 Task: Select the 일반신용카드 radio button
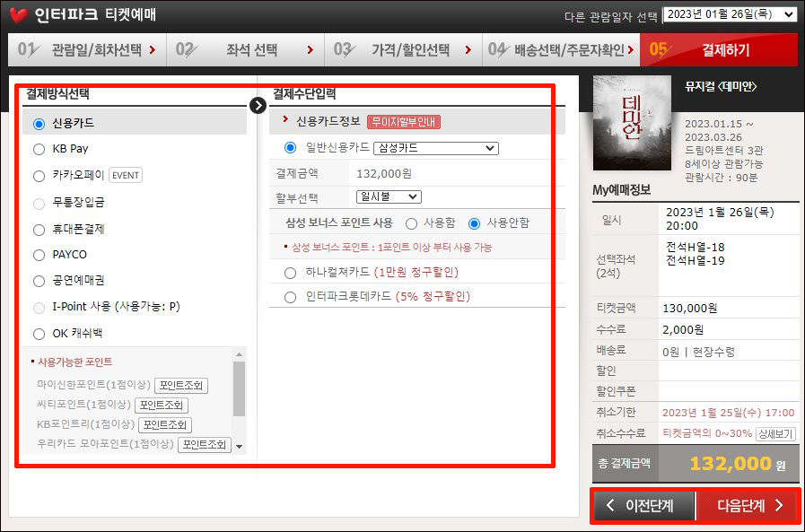[291, 148]
